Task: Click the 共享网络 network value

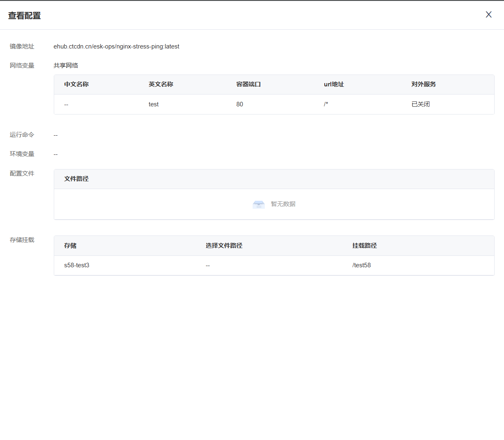Action: (66, 66)
